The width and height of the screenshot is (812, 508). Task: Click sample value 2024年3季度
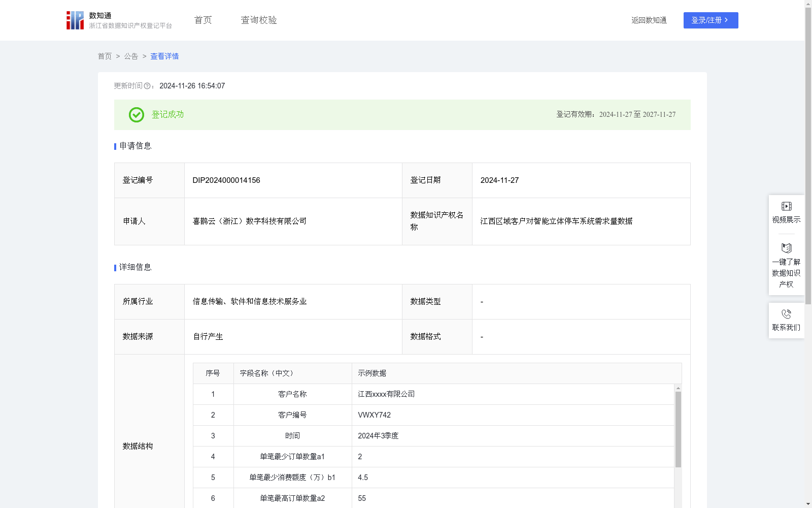tap(378, 436)
